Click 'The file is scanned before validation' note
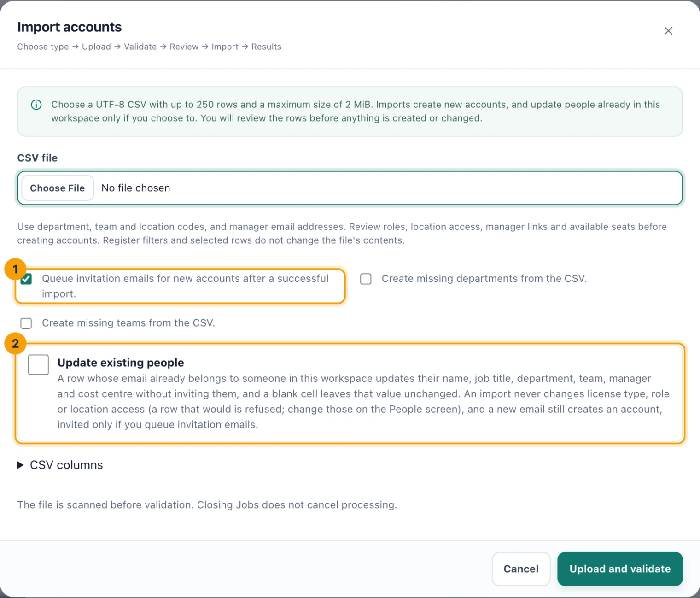The width and height of the screenshot is (700, 598). (x=207, y=505)
